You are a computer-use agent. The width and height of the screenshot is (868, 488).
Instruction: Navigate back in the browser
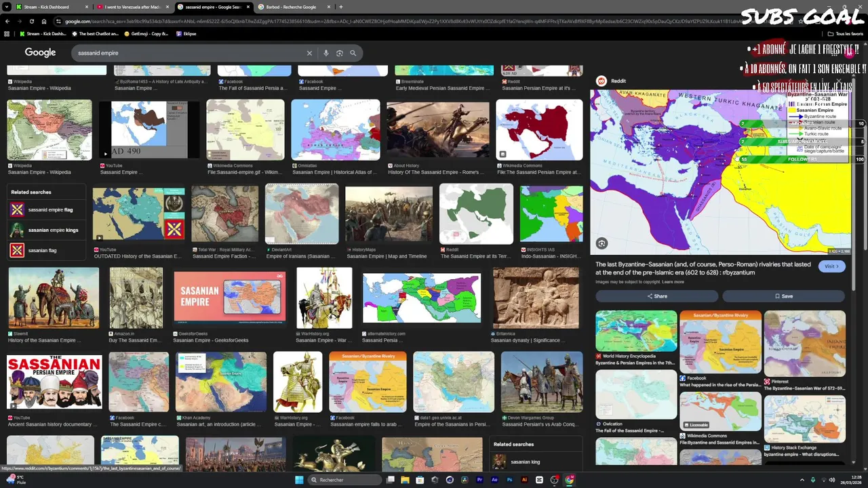(x=7, y=21)
